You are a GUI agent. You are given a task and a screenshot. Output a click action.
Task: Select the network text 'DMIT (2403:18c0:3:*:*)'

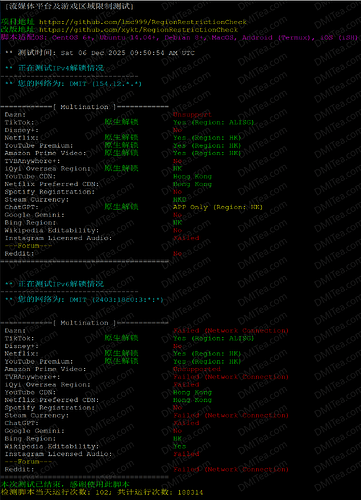[x=116, y=300]
